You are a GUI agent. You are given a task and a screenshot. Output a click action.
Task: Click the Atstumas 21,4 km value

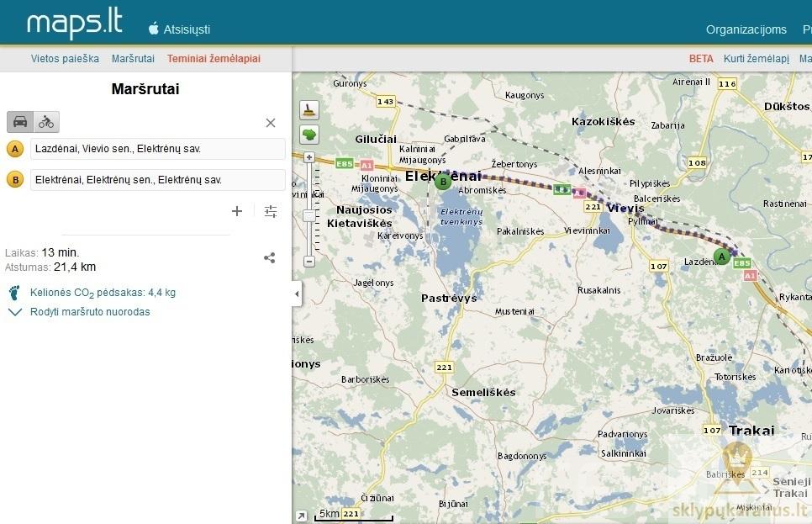click(x=75, y=267)
